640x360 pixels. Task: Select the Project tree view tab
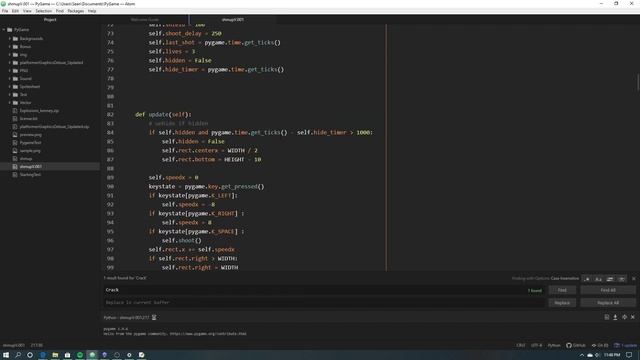50,20
